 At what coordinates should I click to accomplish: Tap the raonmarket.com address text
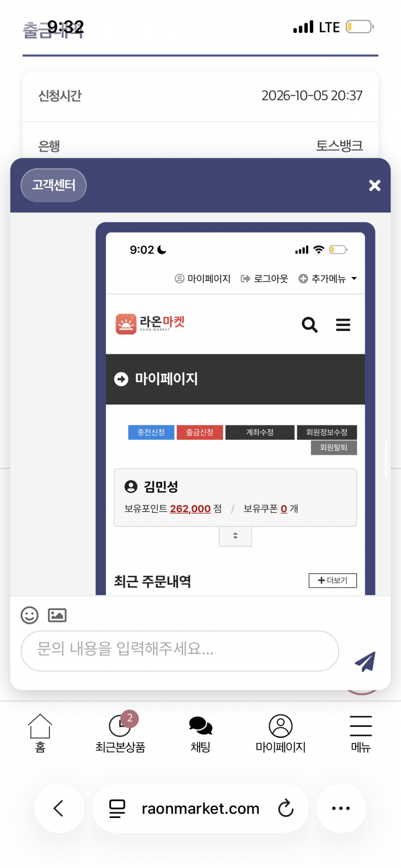200,809
